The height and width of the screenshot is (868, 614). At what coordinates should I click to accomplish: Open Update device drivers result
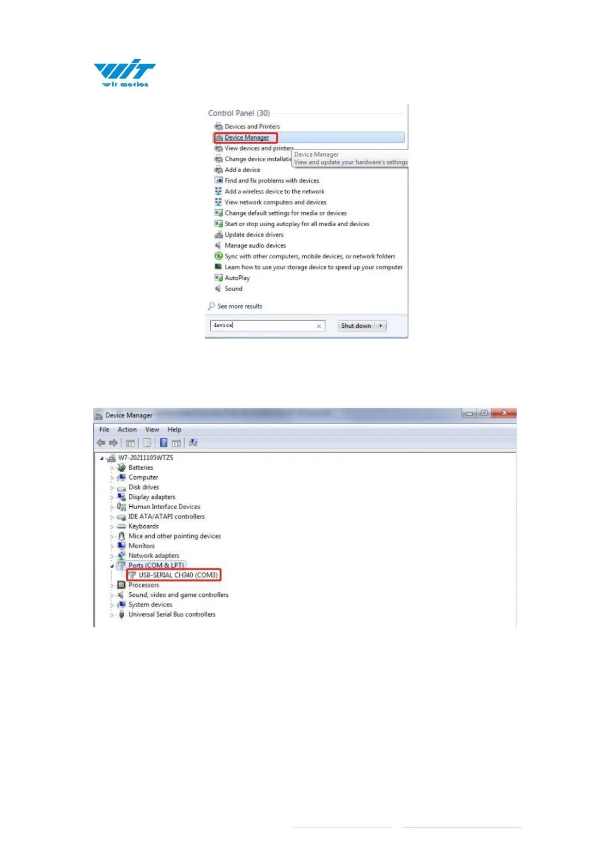(x=254, y=235)
